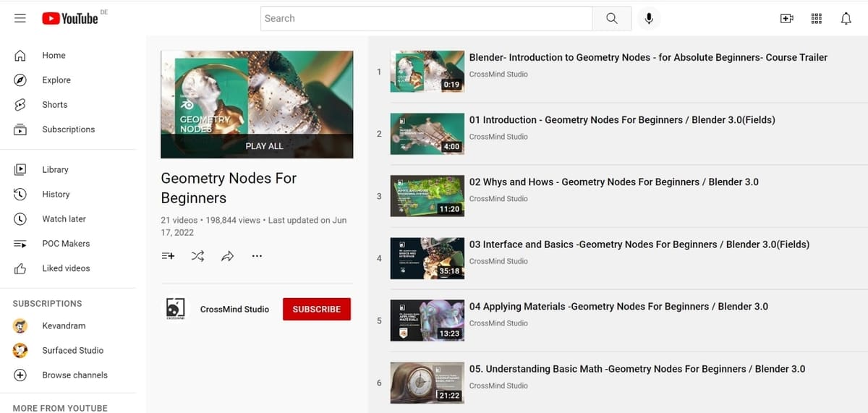Go to Home in the sidebar
This screenshot has height=413, width=868.
(54, 56)
